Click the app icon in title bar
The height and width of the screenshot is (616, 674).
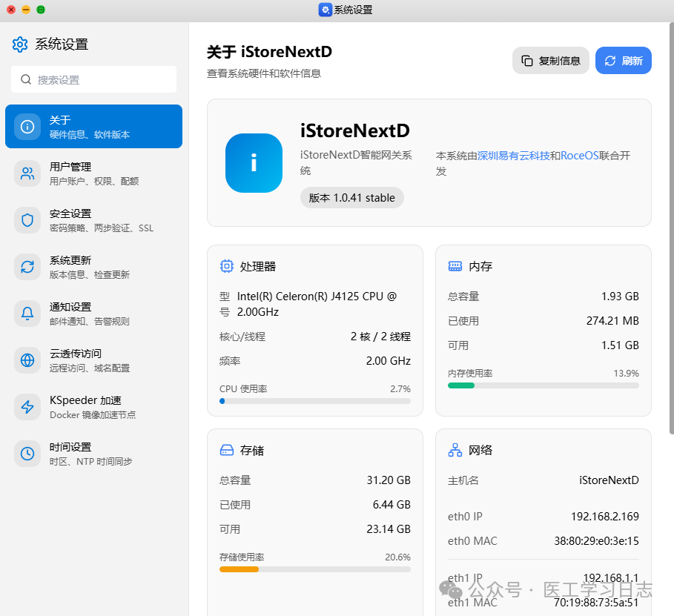tap(325, 10)
